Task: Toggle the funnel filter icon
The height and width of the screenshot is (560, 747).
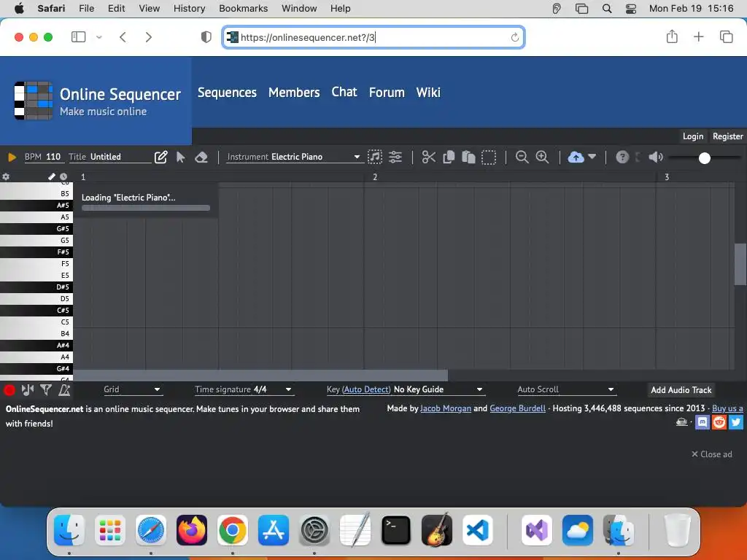Action: [46, 390]
